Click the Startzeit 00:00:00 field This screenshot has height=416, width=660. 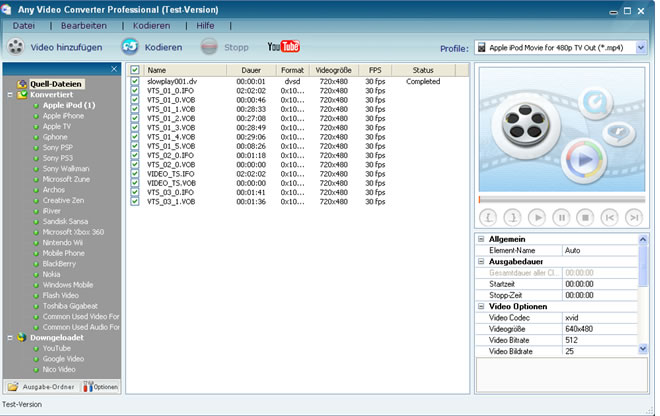coord(600,284)
